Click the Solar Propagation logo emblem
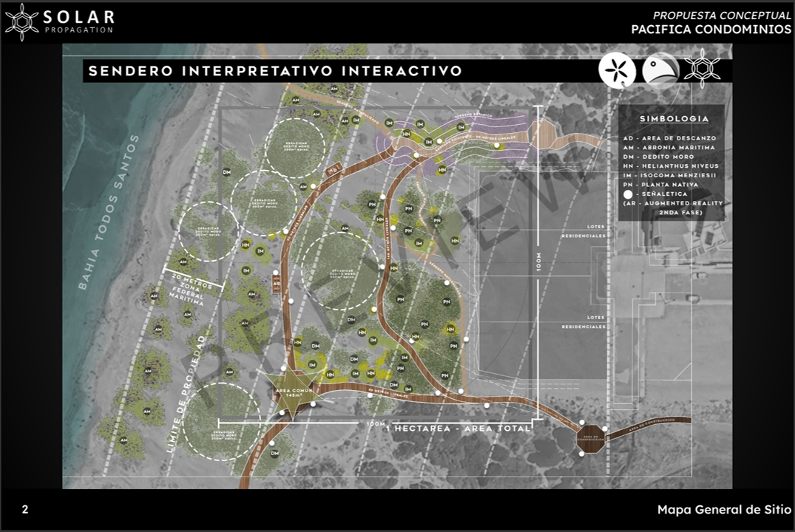 click(22, 21)
